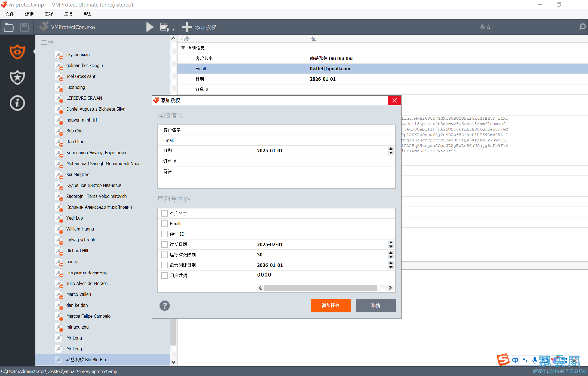This screenshot has height=376, width=588.
Task: Select the gokhan besikcioglu license
Action: pyautogui.click(x=84, y=65)
